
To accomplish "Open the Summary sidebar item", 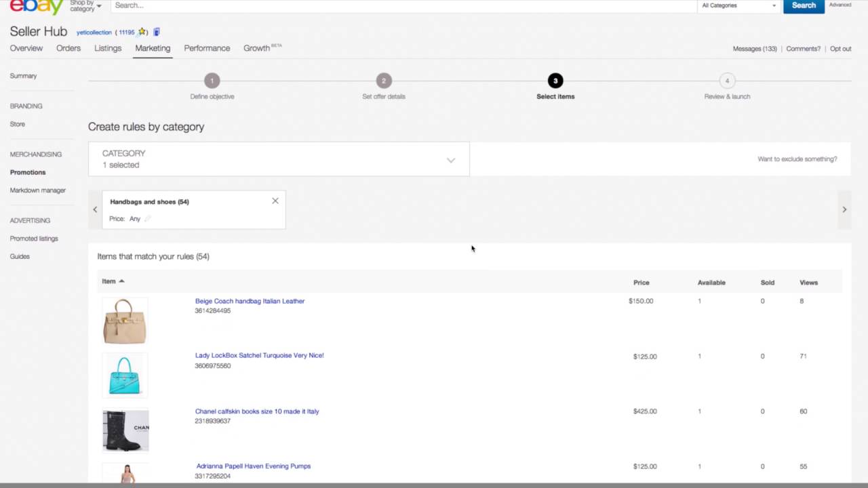I will coord(23,76).
